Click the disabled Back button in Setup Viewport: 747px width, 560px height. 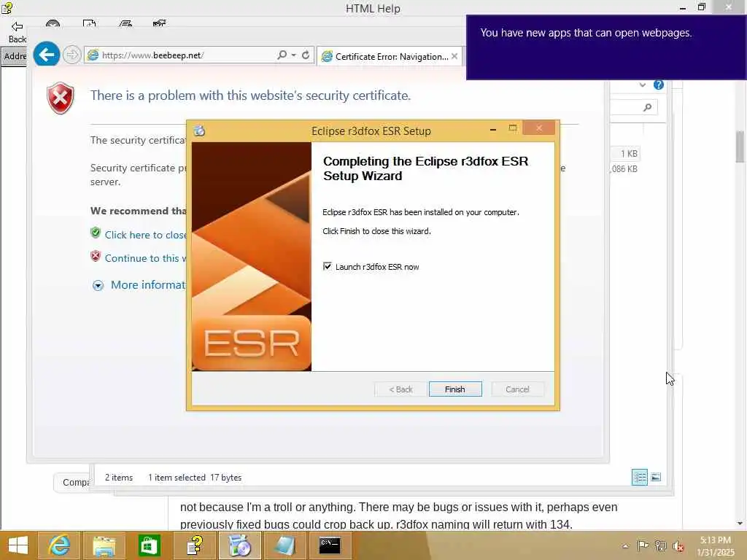tap(400, 389)
